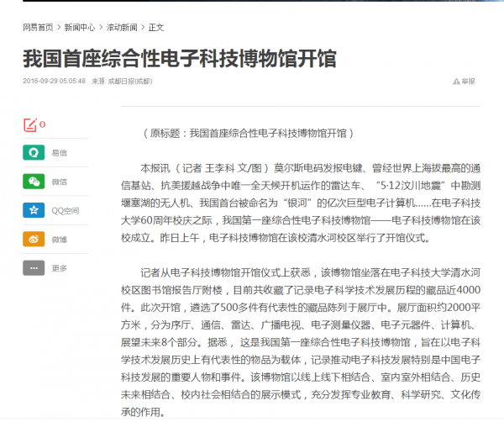Go to 网易首页 breadcrumb link
Image resolution: width=504 pixels, height=422 pixels.
pos(38,28)
